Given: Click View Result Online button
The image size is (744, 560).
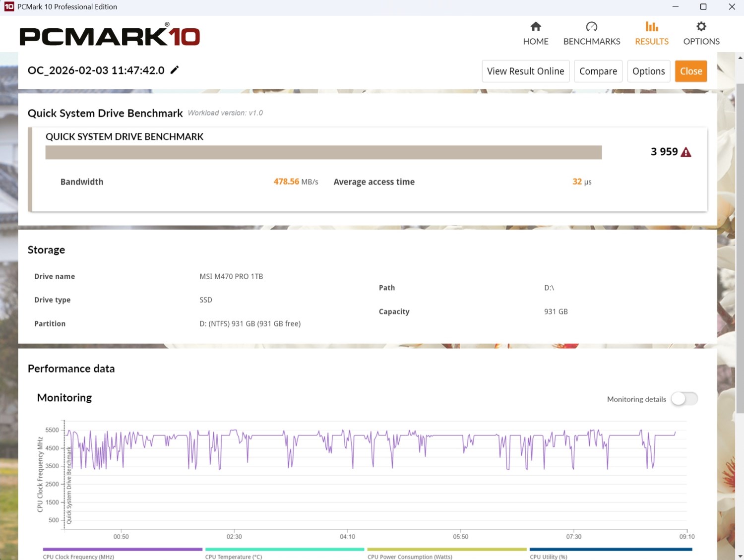Looking at the screenshot, I should click(526, 71).
